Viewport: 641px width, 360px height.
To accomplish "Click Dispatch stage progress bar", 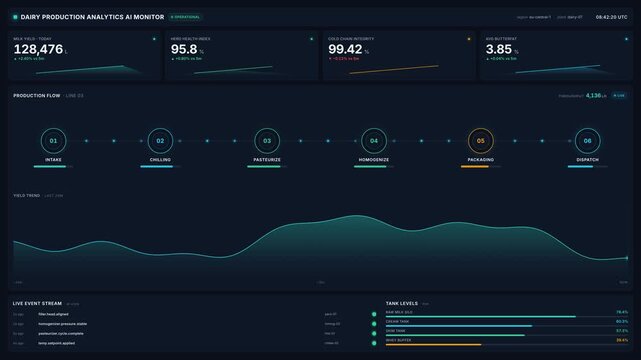I will click(587, 166).
